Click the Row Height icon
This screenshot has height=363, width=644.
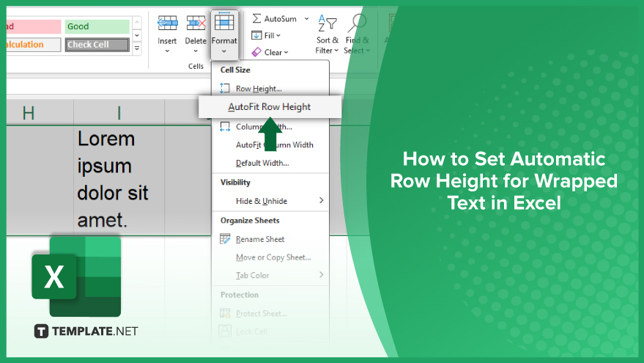click(x=225, y=89)
